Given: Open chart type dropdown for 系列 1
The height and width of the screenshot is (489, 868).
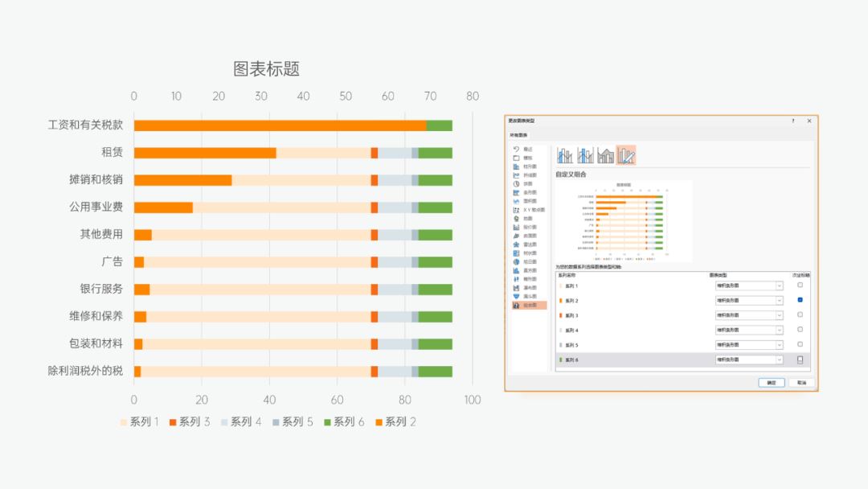Looking at the screenshot, I should click(x=779, y=286).
